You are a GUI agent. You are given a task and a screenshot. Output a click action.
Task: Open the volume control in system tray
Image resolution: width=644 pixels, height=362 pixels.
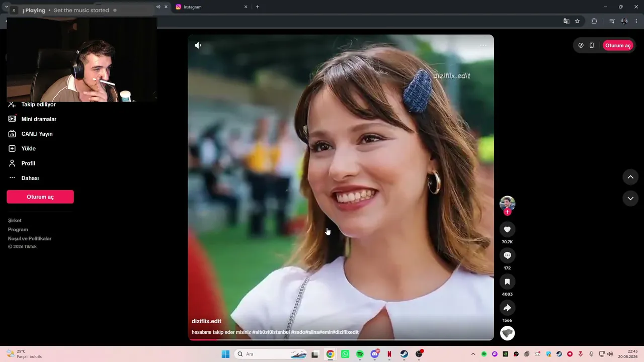point(610,354)
